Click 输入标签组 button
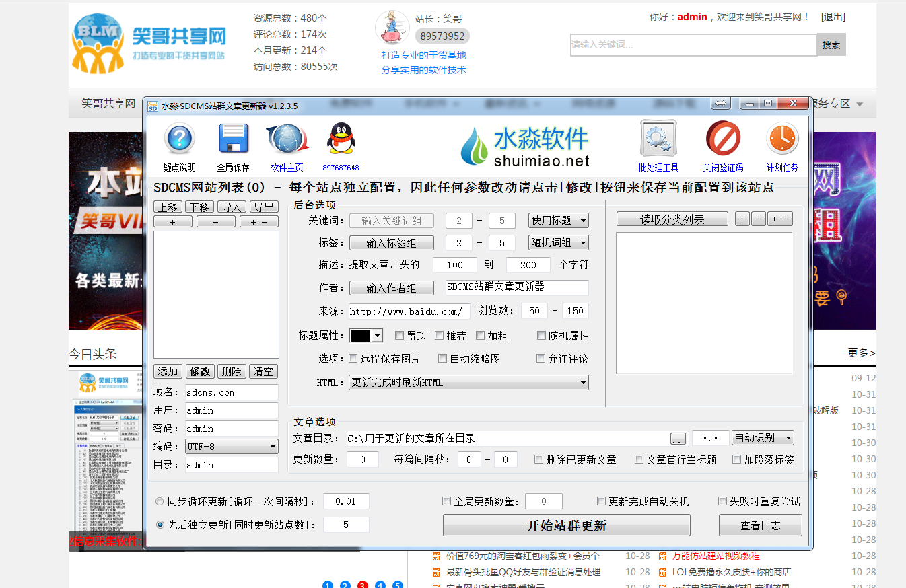Viewport: 906px width, 588px height. [391, 243]
